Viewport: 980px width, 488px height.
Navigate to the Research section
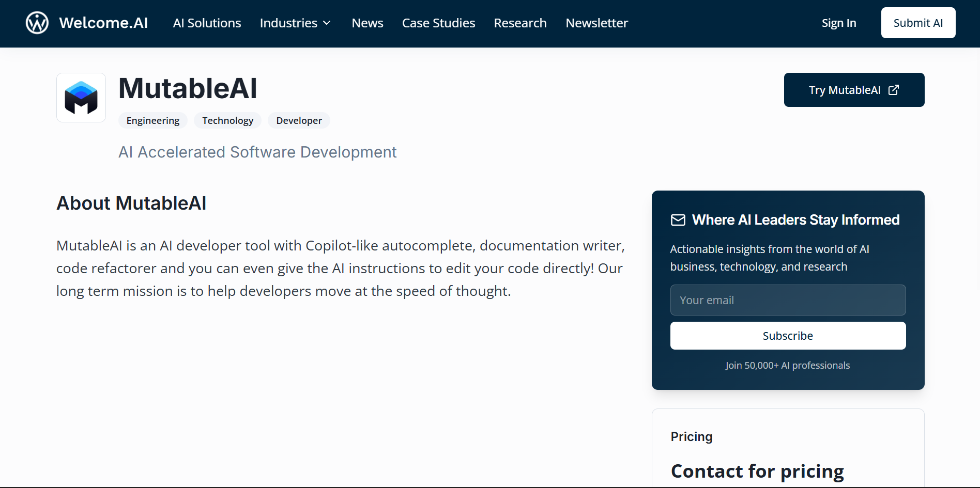coord(520,23)
